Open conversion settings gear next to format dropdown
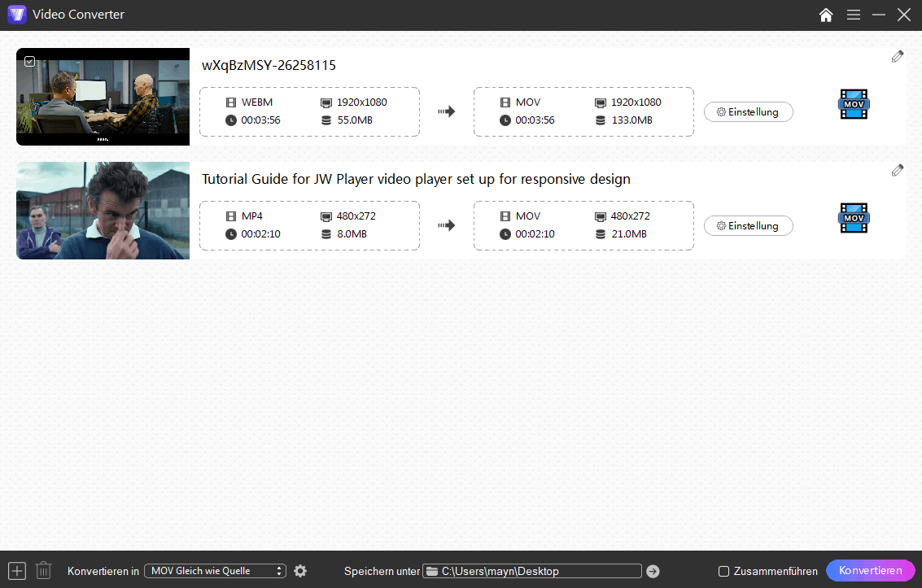The image size is (922, 588). [300, 571]
